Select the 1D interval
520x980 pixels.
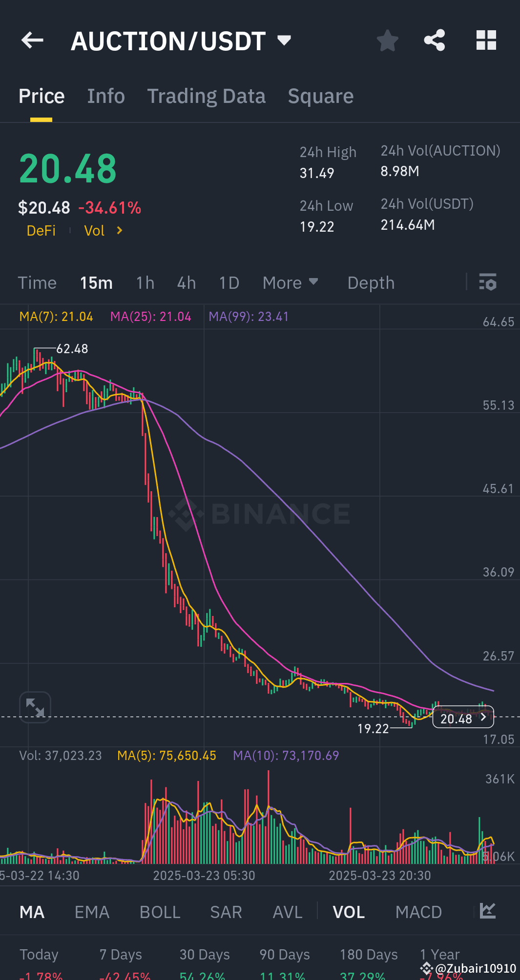click(x=229, y=283)
